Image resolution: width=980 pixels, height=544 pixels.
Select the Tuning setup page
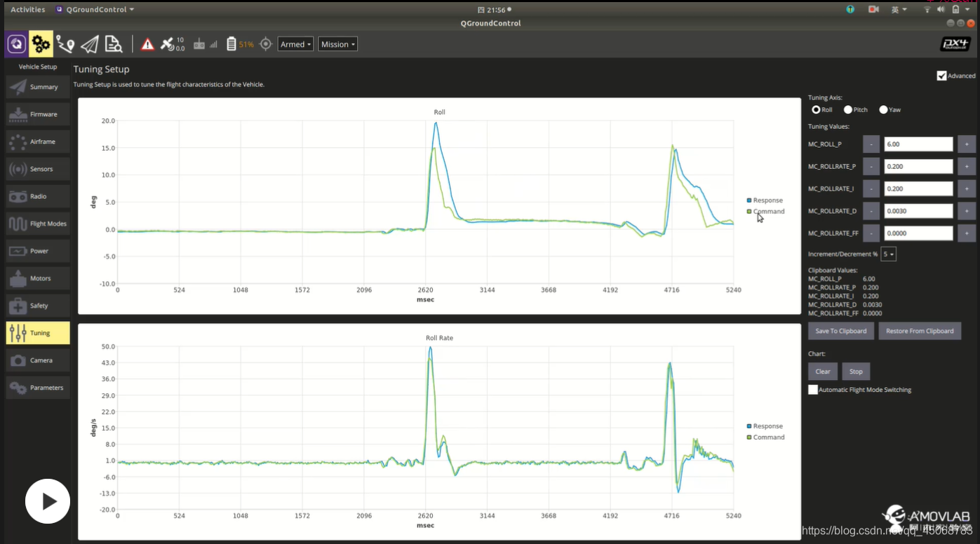(x=38, y=333)
